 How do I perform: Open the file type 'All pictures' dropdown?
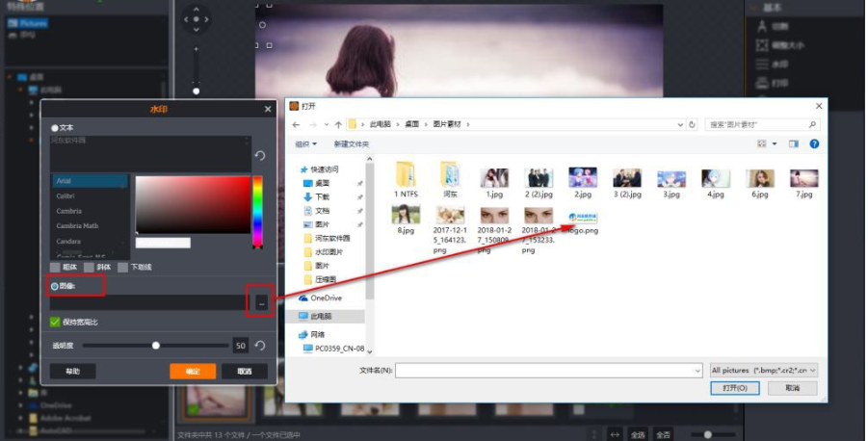point(763,370)
